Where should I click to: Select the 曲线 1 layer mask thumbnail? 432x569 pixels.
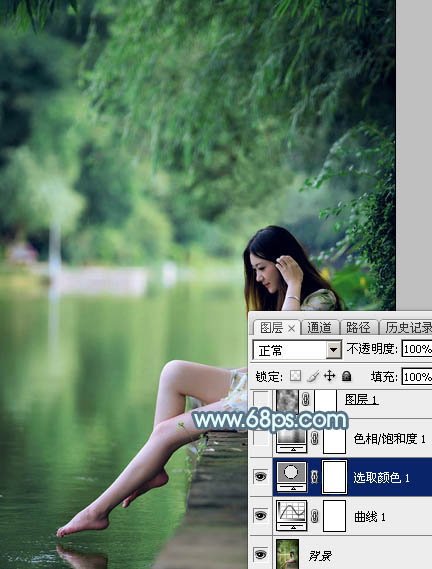pos(334,516)
